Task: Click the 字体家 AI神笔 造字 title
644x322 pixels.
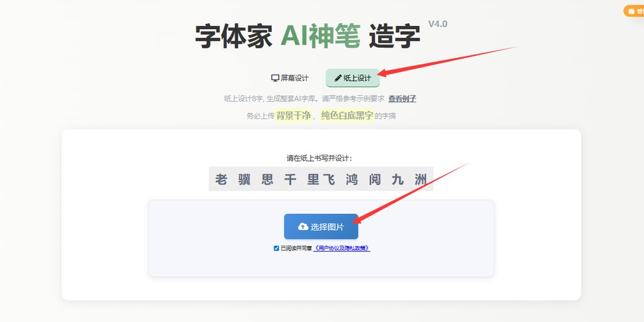Action: point(307,36)
